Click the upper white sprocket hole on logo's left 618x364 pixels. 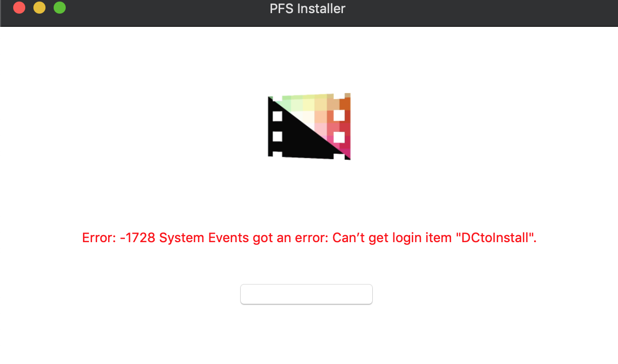click(x=277, y=116)
